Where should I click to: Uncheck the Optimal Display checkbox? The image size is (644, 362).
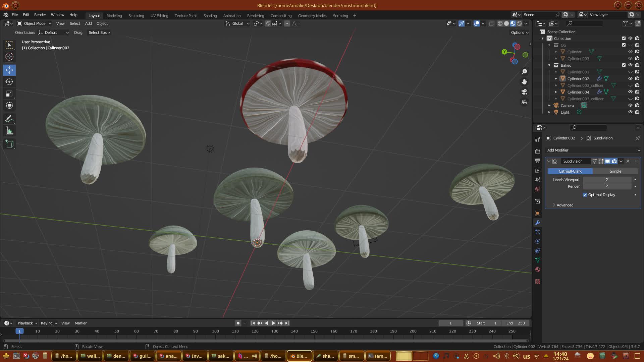[x=585, y=195]
